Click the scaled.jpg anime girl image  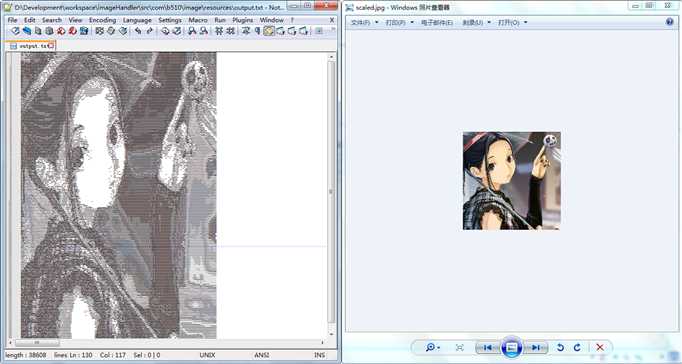coord(512,180)
